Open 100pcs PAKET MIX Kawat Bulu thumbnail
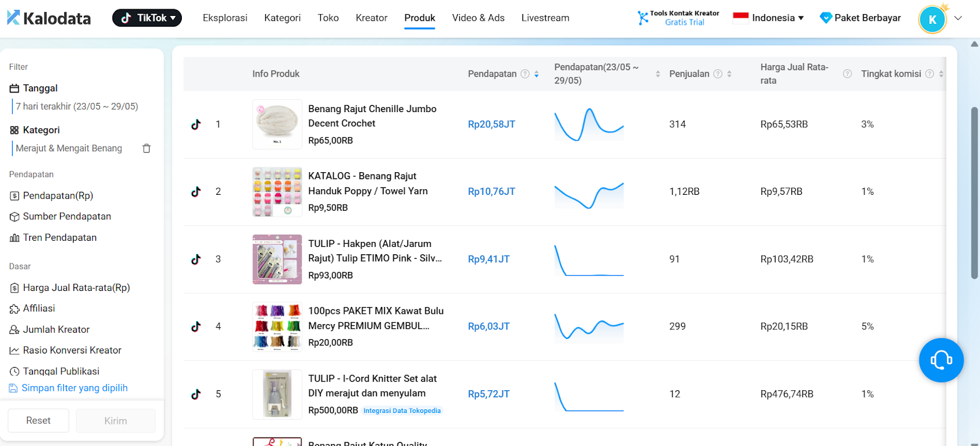The image size is (980, 446). click(277, 327)
